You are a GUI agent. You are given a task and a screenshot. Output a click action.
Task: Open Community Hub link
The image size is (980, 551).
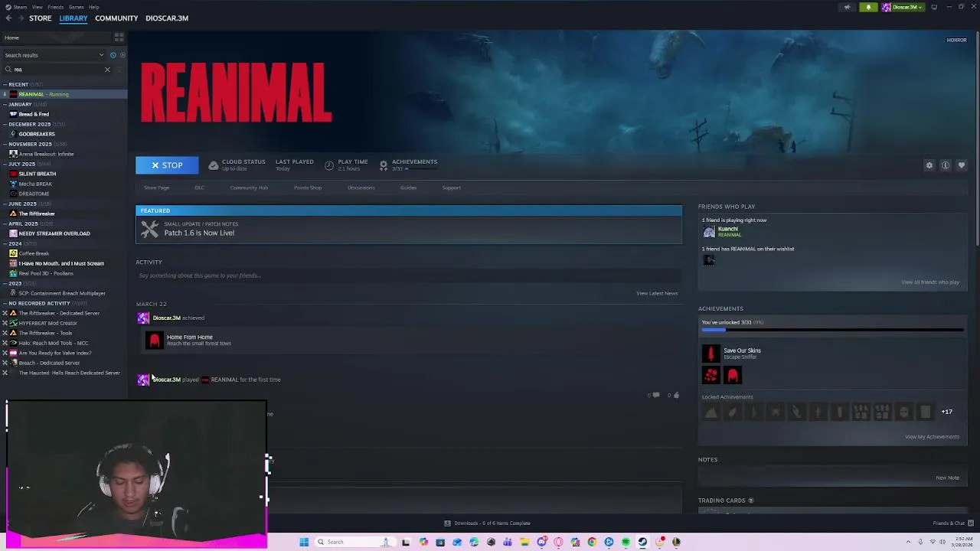(x=249, y=187)
